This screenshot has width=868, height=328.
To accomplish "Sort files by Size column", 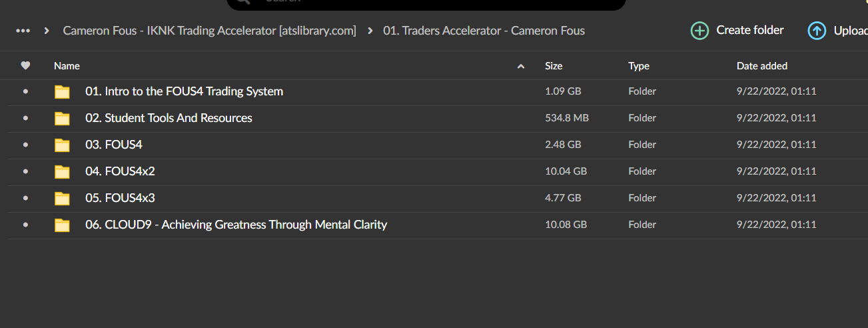I will click(554, 66).
